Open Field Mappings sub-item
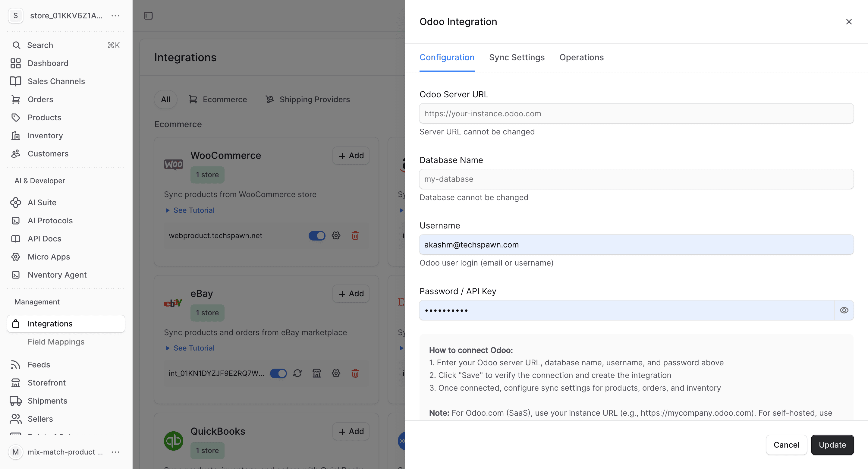 click(x=56, y=342)
